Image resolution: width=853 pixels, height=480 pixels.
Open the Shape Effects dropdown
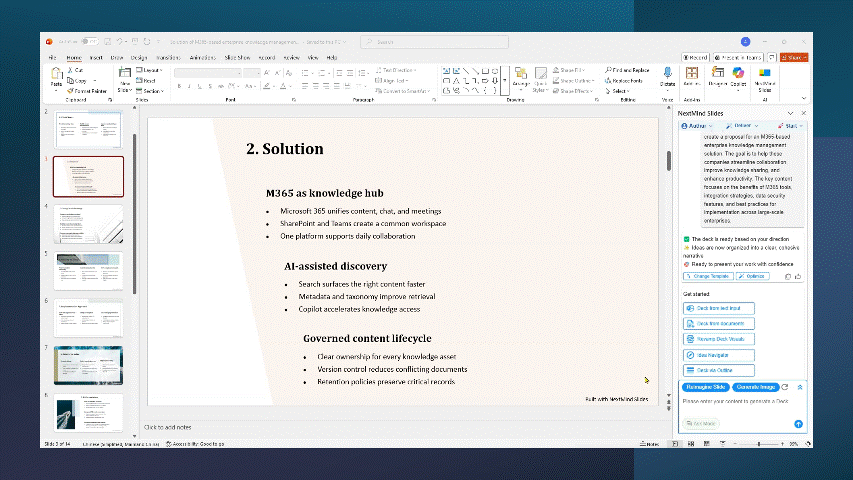coord(573,91)
